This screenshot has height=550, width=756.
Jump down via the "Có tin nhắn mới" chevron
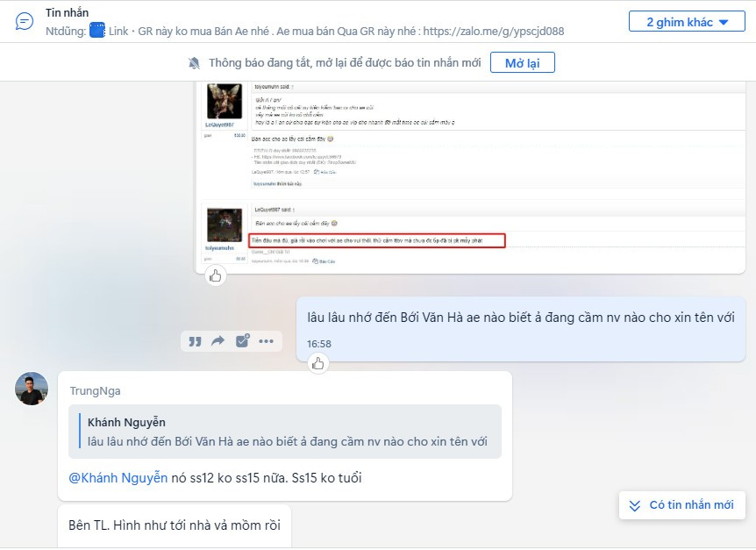(635, 505)
